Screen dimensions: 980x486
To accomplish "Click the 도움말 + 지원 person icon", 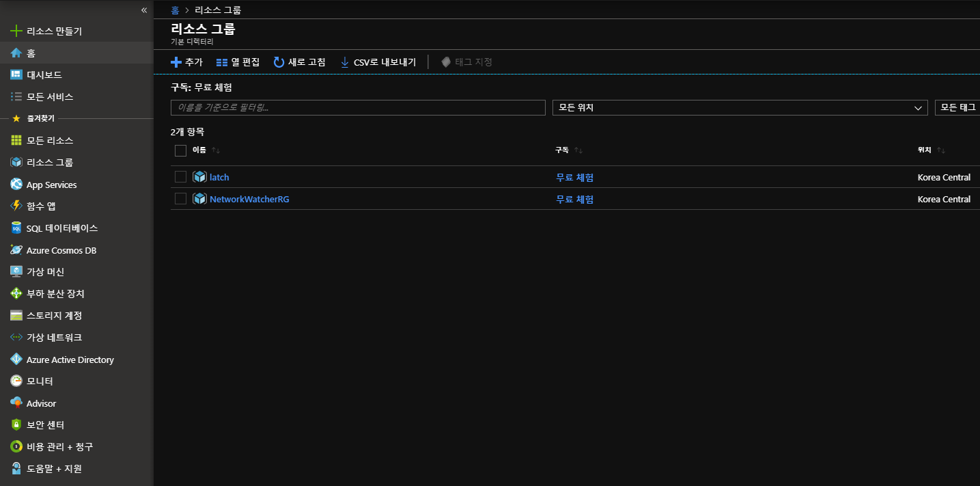I will coord(16,468).
